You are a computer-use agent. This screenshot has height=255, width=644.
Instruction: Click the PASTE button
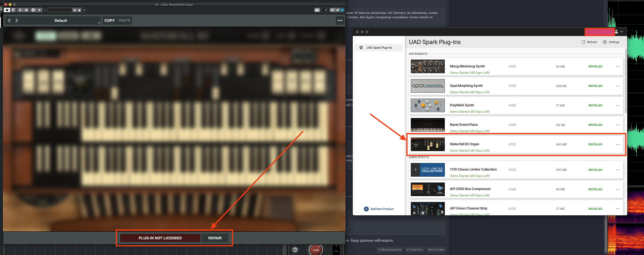pyautogui.click(x=124, y=20)
